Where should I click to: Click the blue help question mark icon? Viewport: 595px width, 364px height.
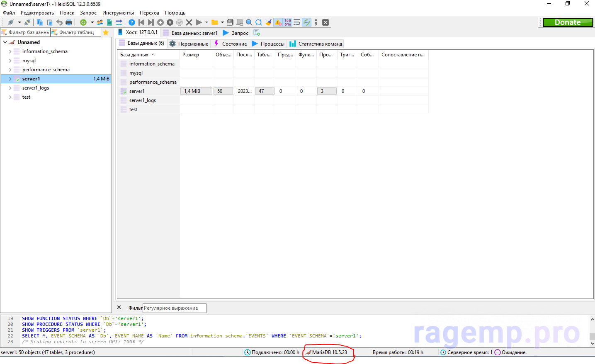(x=132, y=22)
